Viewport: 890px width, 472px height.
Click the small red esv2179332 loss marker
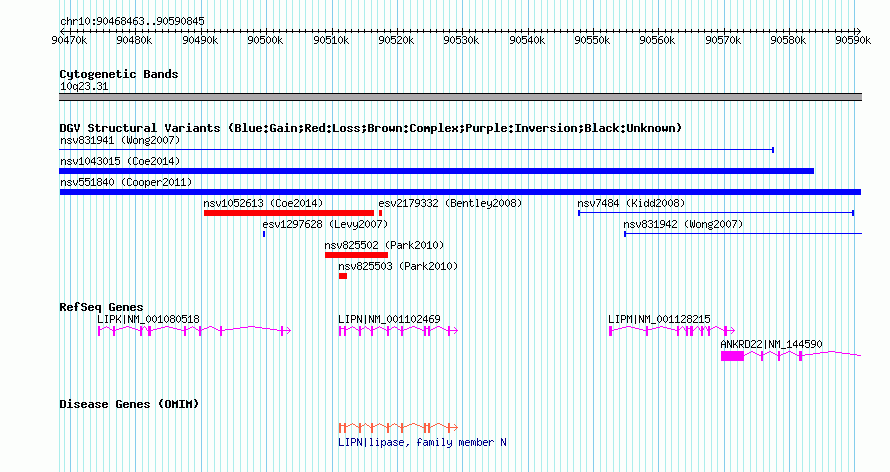tap(380, 213)
